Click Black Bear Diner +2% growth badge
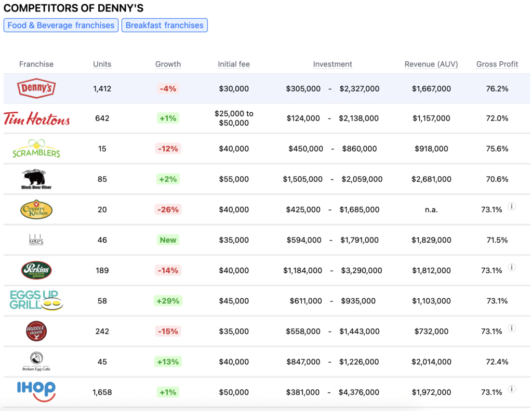Image resolution: width=532 pixels, height=411 pixels. tap(168, 179)
